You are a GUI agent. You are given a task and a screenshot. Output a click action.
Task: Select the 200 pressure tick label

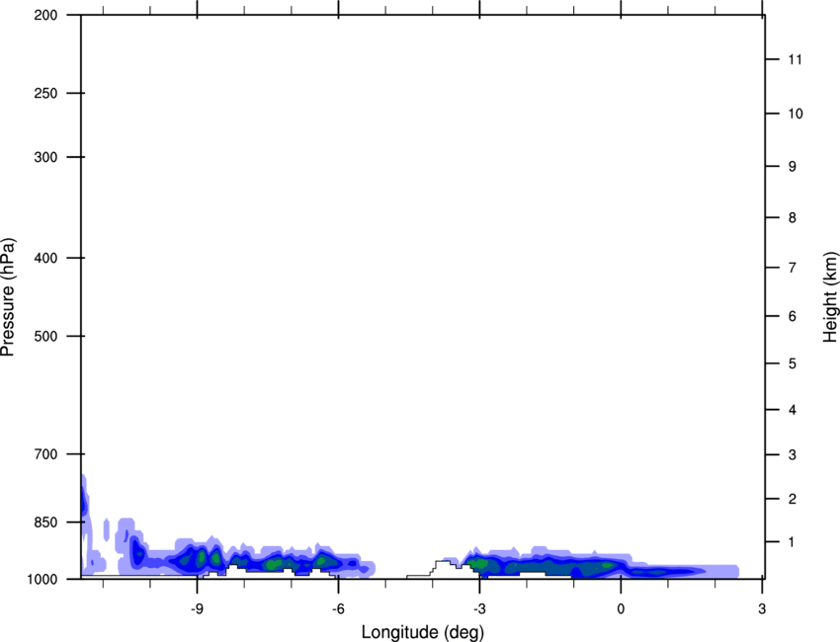click(x=45, y=15)
